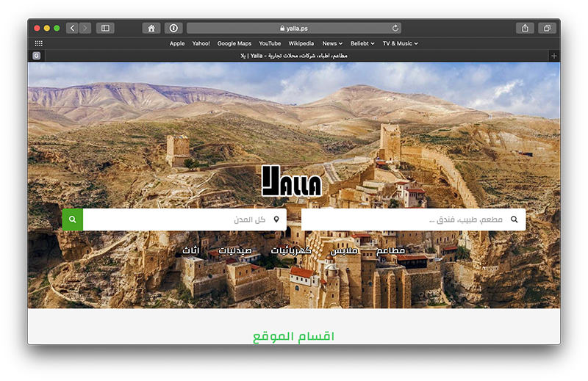The width and height of the screenshot is (588, 381).
Task: Open the مطاعم category link
Action: point(390,250)
